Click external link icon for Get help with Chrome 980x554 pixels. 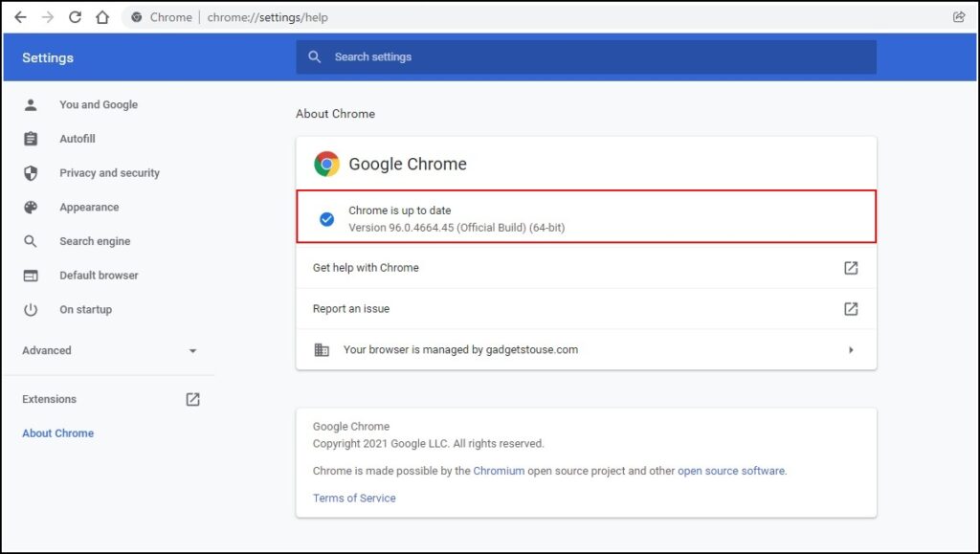(x=851, y=268)
